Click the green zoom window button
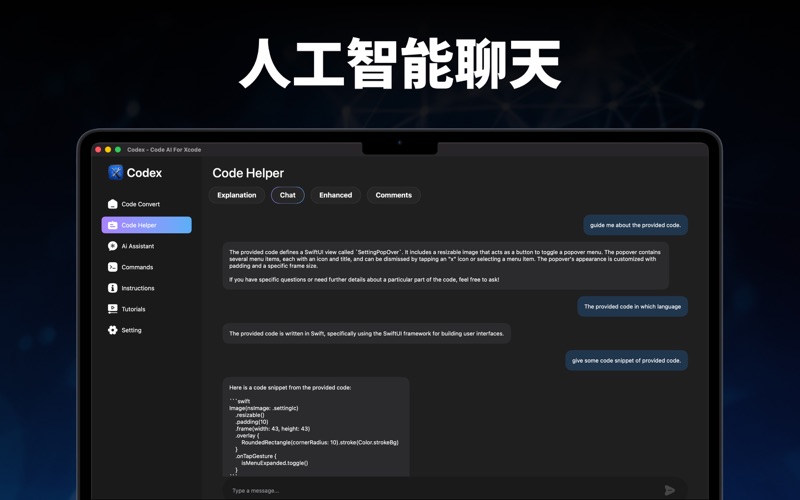Viewport: 800px width, 500px height. click(x=118, y=149)
